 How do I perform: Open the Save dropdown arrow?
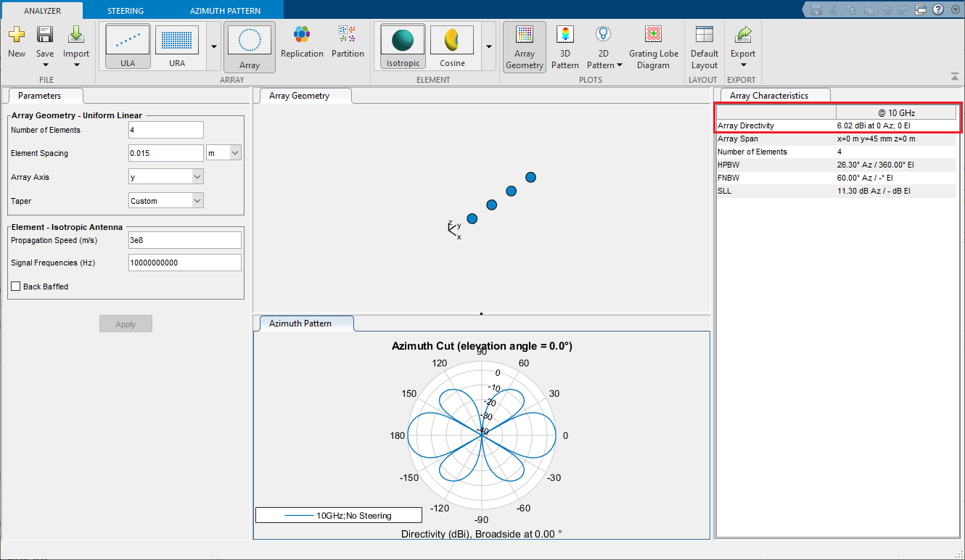(45, 65)
